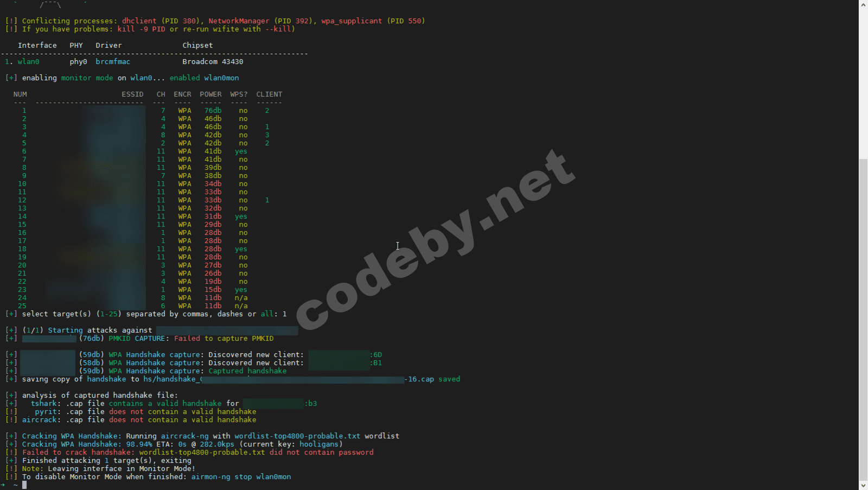
Task: Click the 'brcmfmac' driver name
Action: 113,62
